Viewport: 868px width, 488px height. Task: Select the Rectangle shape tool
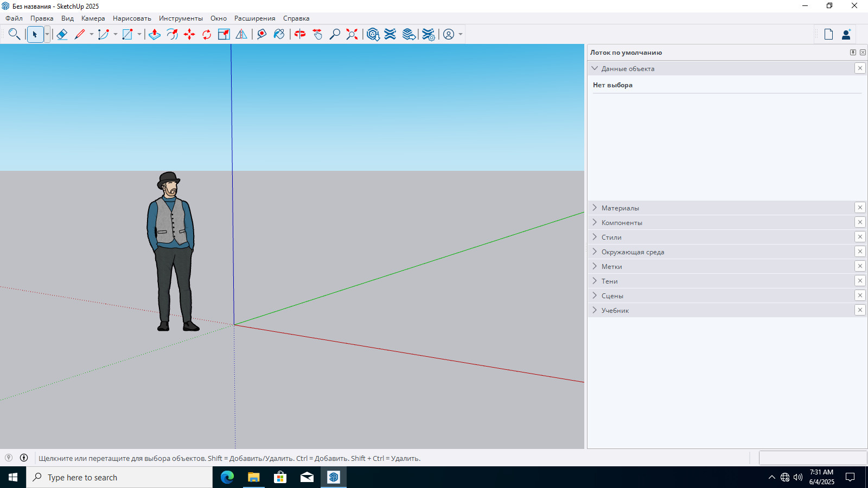127,34
